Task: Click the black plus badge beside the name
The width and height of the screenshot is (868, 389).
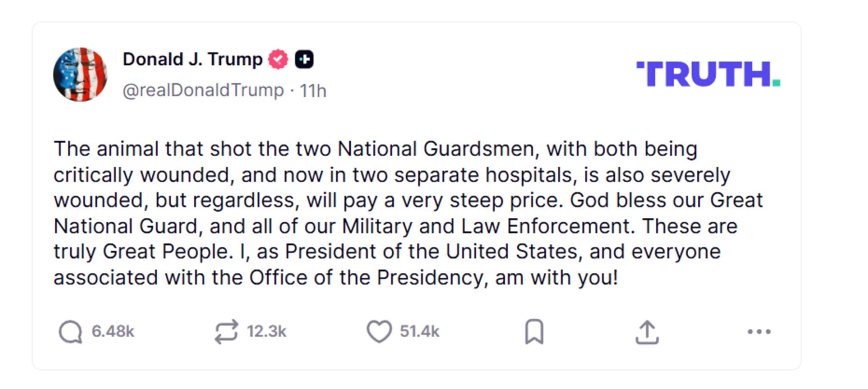Action: point(304,59)
